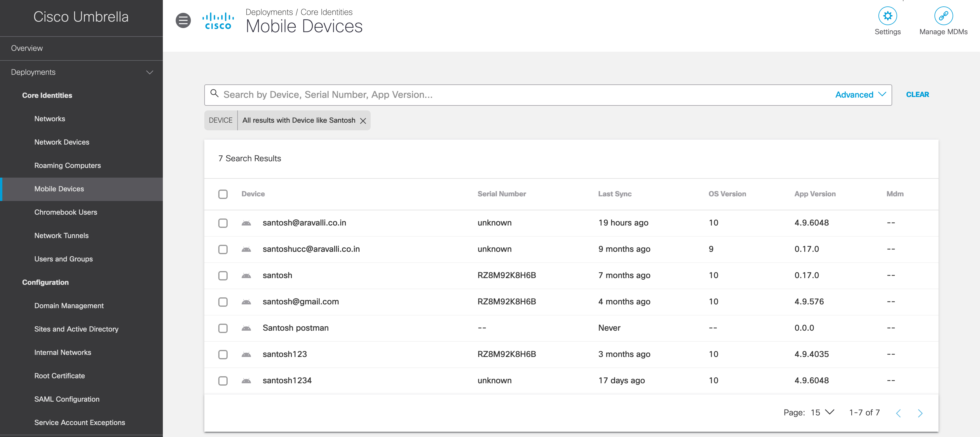Viewport: 980px width, 437px height.
Task: Check the santosh@aravalli.co.in row checkbox
Action: [x=223, y=223]
